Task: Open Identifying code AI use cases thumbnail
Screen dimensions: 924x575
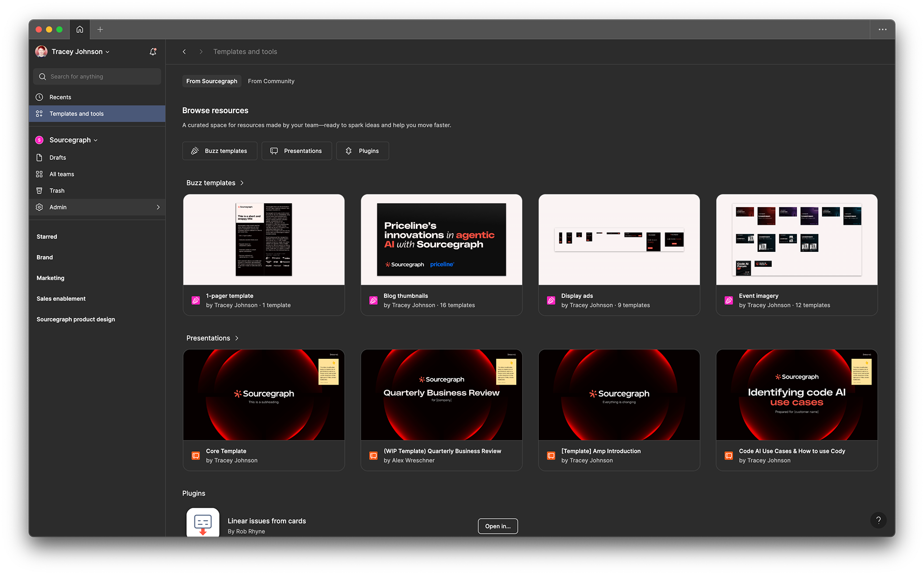Action: (x=796, y=395)
